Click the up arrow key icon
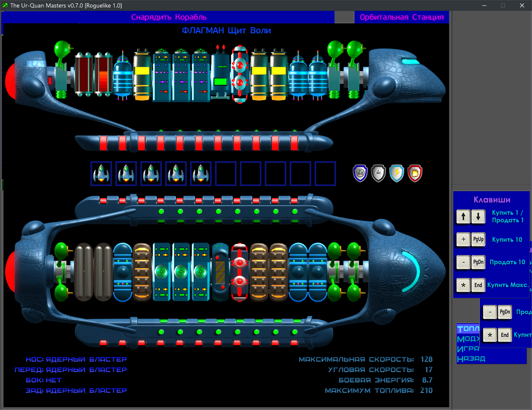The image size is (532, 410). pos(464,216)
